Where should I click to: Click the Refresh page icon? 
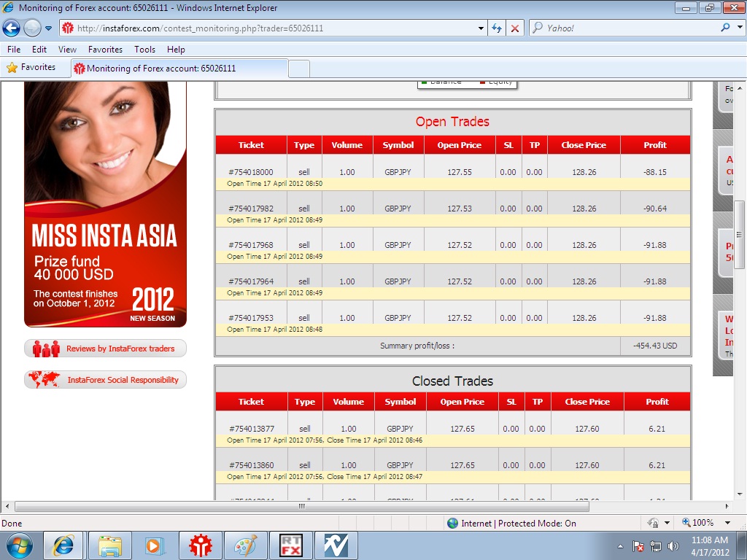click(497, 28)
